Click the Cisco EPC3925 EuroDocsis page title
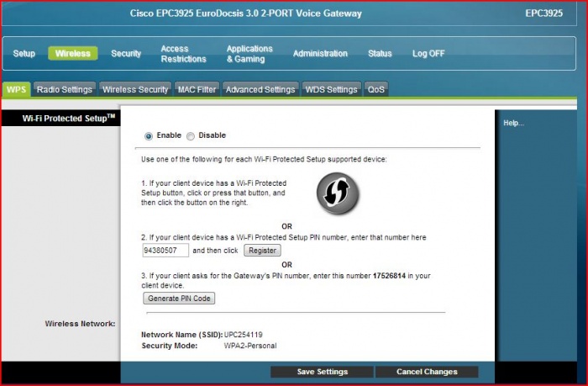Screen dimensions: 588x386 (x=245, y=13)
